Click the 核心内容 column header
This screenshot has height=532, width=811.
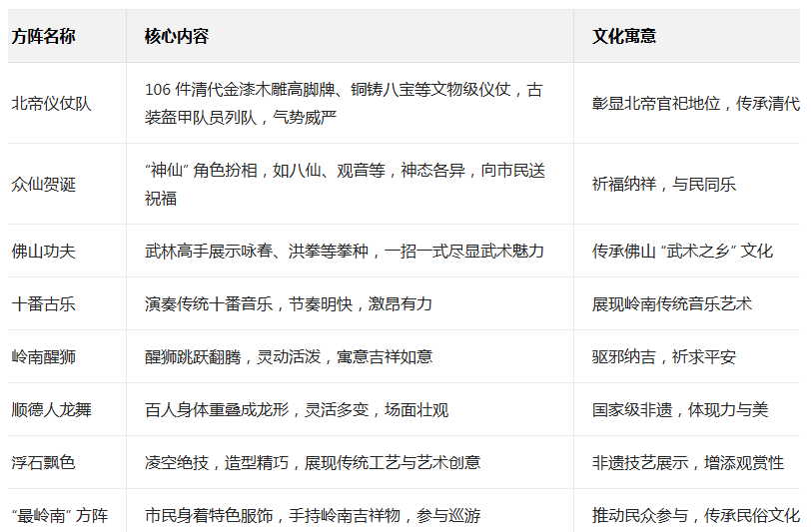176,36
